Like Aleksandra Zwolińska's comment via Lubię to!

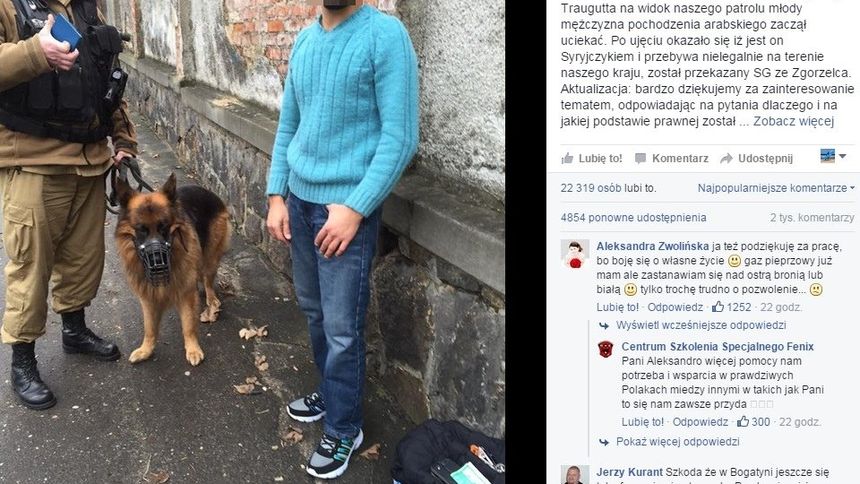(x=618, y=307)
